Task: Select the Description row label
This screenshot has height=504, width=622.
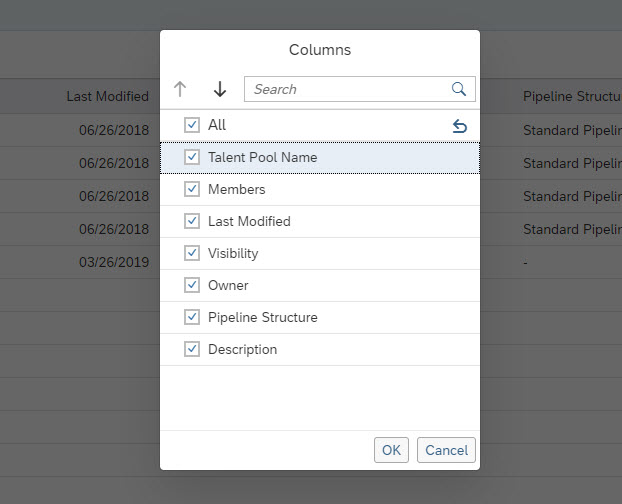Action: click(242, 349)
